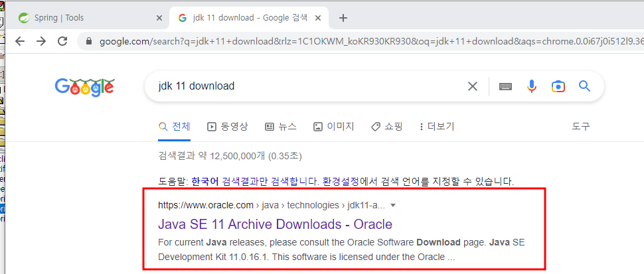
Task: Open the 환경설정 link
Action: 340,181
